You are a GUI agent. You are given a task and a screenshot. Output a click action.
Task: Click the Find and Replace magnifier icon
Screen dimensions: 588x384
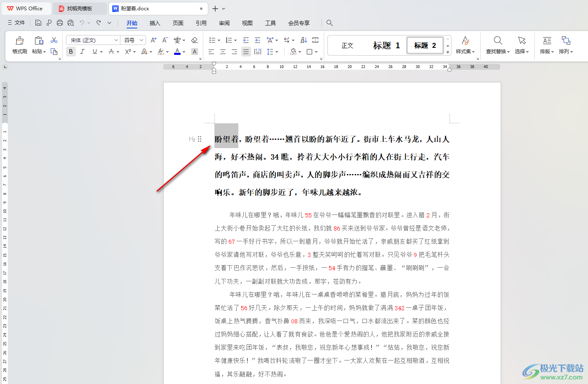pos(498,40)
